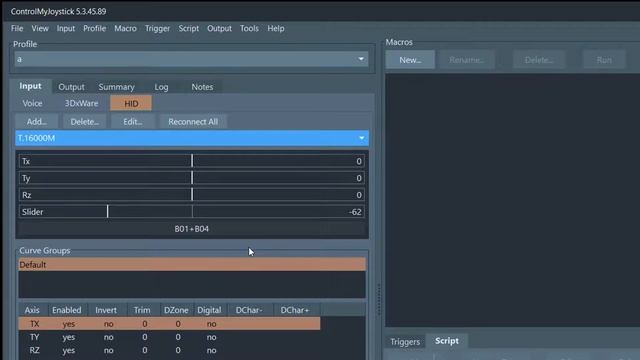Image resolution: width=640 pixels, height=360 pixels.
Task: Click the empty Macros list area
Action: [x=512, y=200]
